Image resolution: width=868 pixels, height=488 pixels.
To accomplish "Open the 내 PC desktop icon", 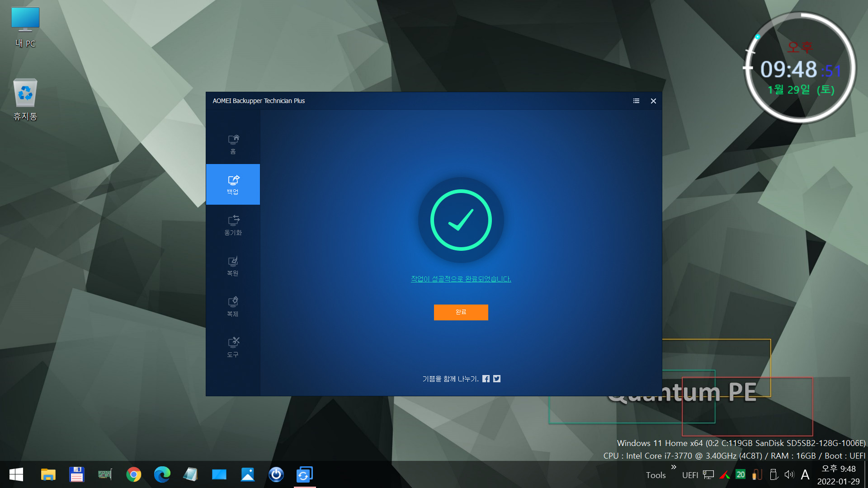I will pos(25,28).
